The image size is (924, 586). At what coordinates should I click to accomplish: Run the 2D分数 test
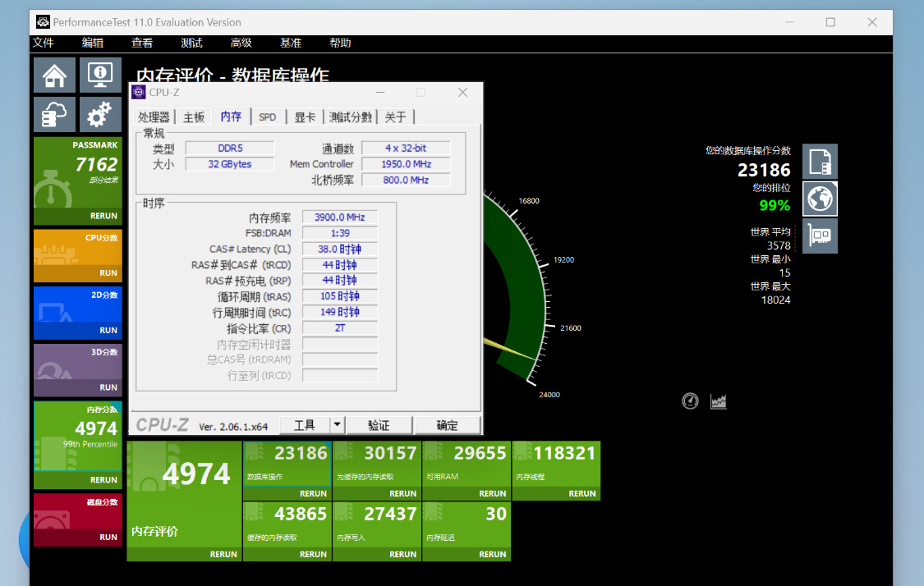108,331
